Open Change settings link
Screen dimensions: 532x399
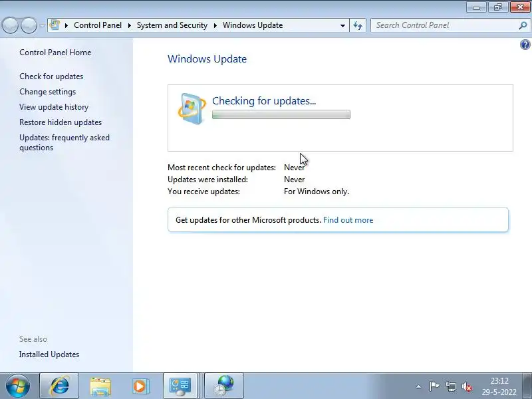pyautogui.click(x=47, y=92)
